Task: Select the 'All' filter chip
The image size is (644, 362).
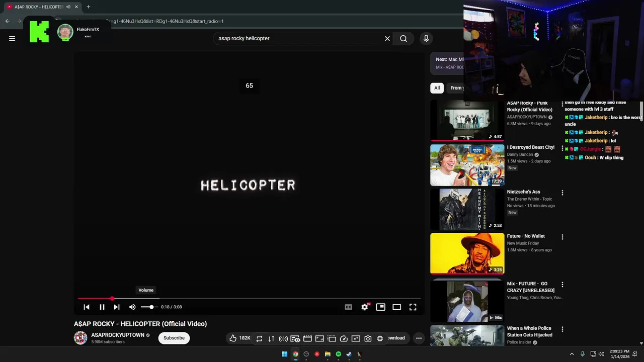Action: click(x=437, y=88)
